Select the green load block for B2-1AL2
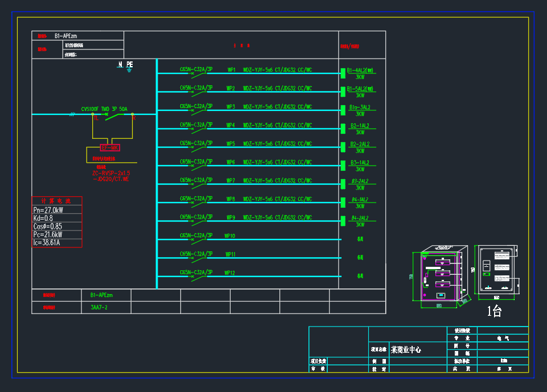This screenshot has height=392, width=547. (x=343, y=129)
